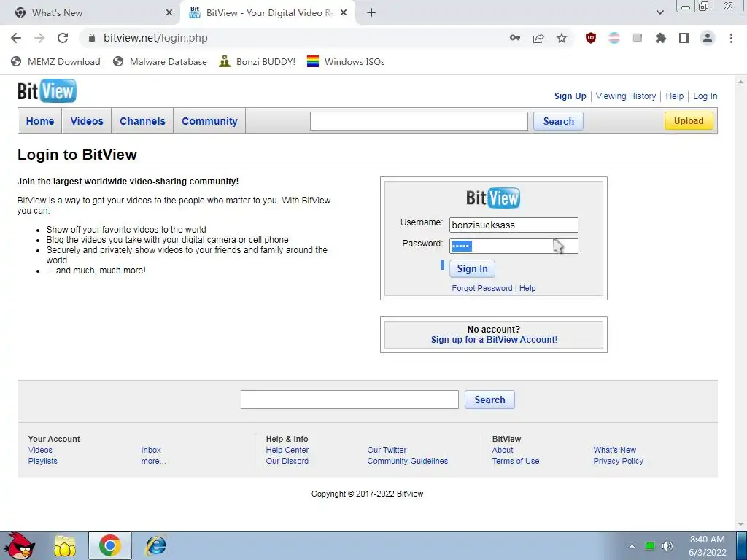Focus the bottom search input field

[x=349, y=400]
